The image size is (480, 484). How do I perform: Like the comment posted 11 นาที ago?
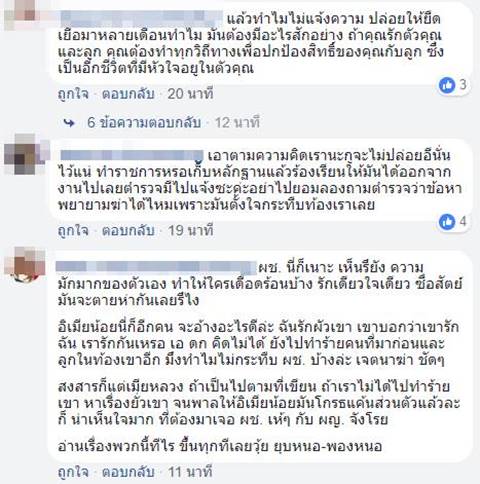pos(73,472)
